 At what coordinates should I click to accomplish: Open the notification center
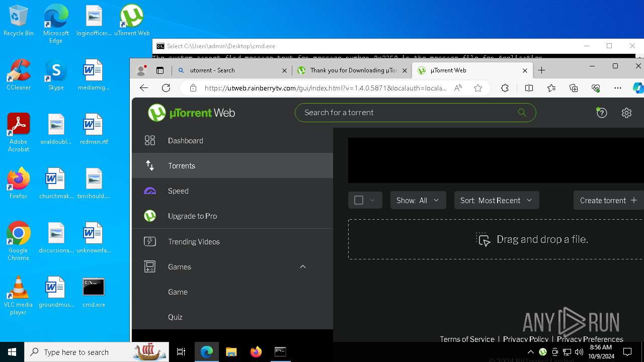tap(628, 352)
